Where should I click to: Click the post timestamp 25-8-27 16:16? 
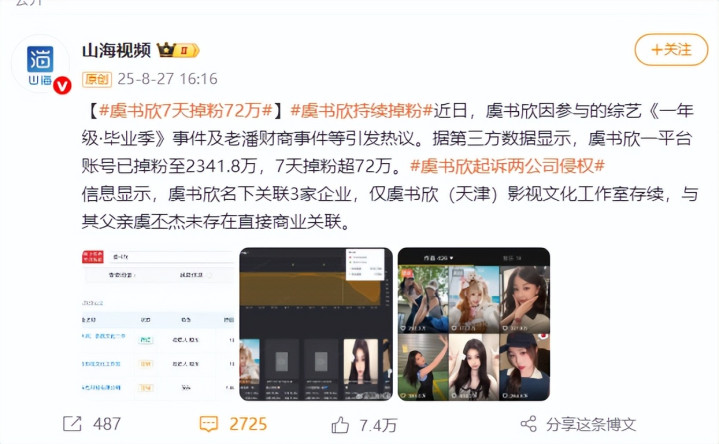[167, 79]
